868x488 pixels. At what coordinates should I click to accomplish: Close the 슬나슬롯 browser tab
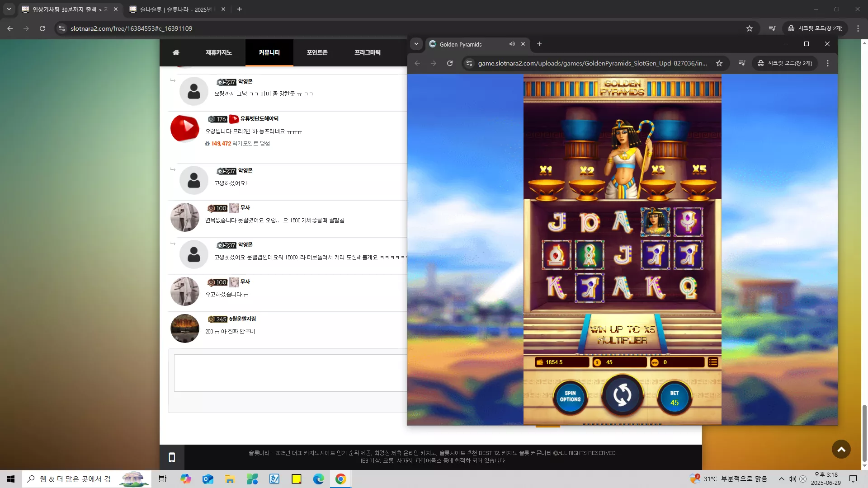223,9
